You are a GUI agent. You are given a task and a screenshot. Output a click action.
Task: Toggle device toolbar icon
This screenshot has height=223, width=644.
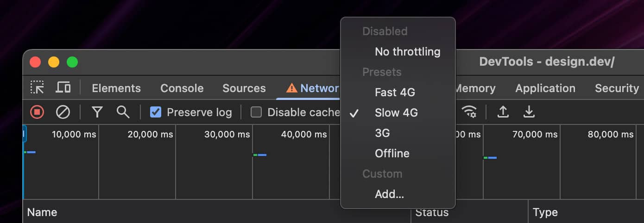[63, 87]
